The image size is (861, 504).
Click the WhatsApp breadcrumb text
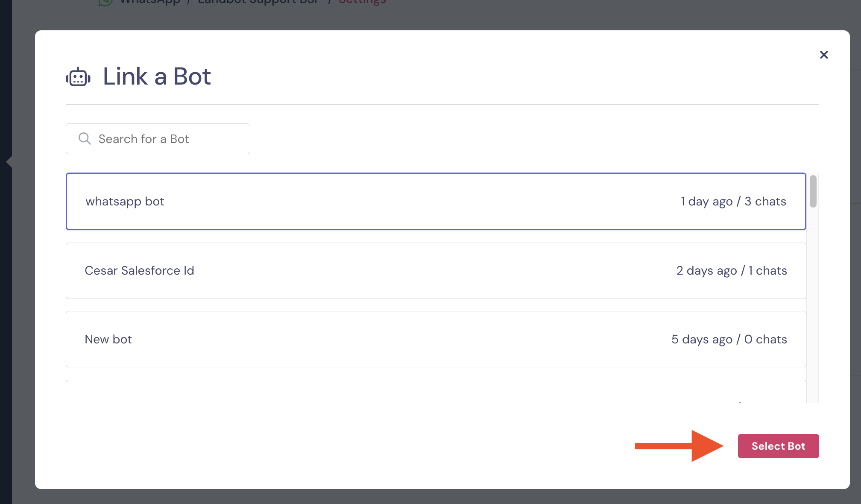150,2
